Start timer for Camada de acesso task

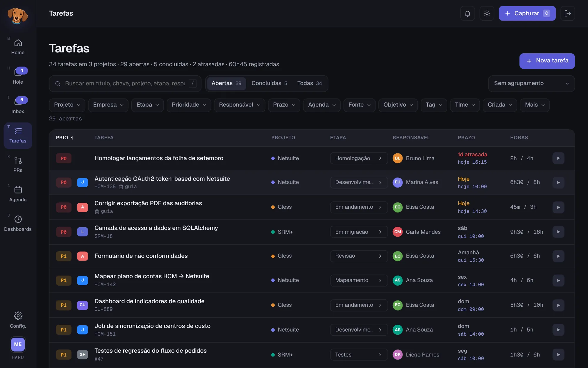click(x=558, y=232)
